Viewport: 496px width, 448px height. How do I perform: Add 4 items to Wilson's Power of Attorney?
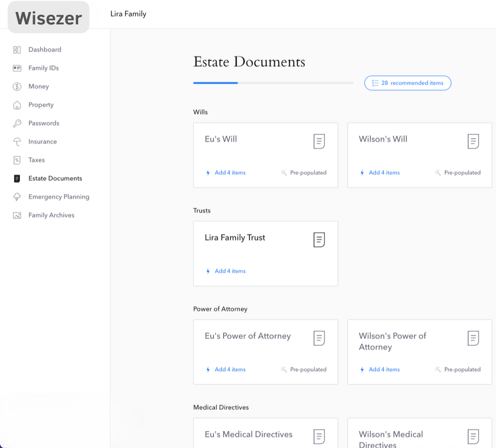coord(384,369)
